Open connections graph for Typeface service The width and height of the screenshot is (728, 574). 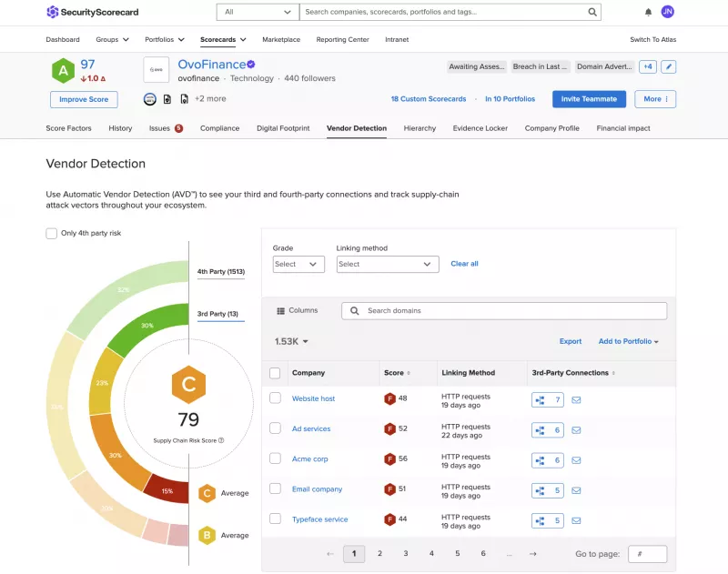548,520
